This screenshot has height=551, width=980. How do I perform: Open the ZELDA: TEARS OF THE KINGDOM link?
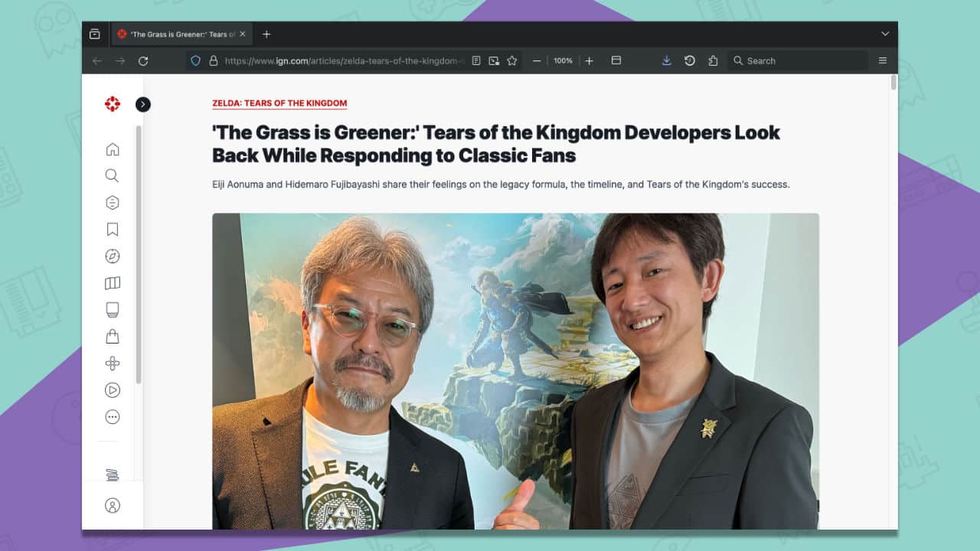tap(279, 103)
